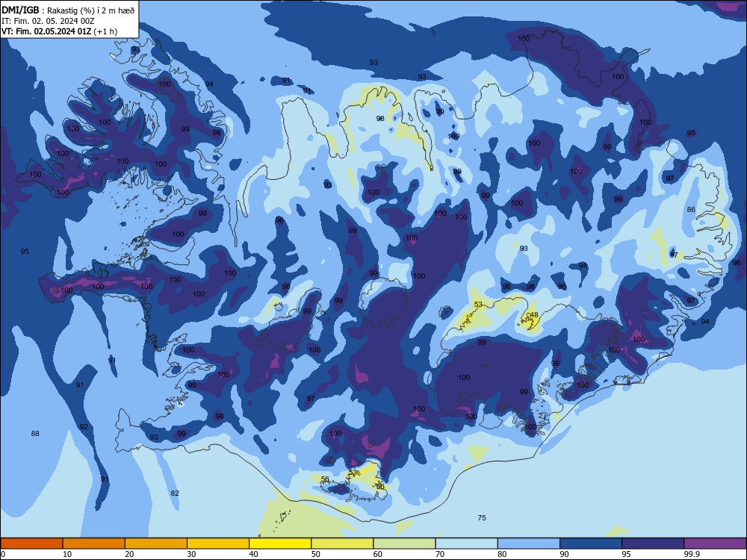747x560 pixels.
Task: Click the '50' label on the color scale
Action: (x=315, y=554)
